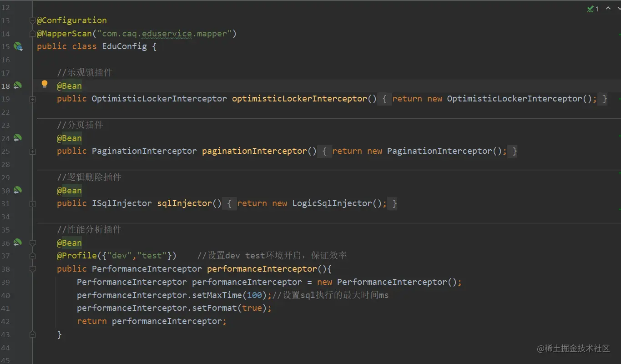This screenshot has height=364, width=621.
Task: Click line number 40 in the gutter
Action: coord(5,295)
